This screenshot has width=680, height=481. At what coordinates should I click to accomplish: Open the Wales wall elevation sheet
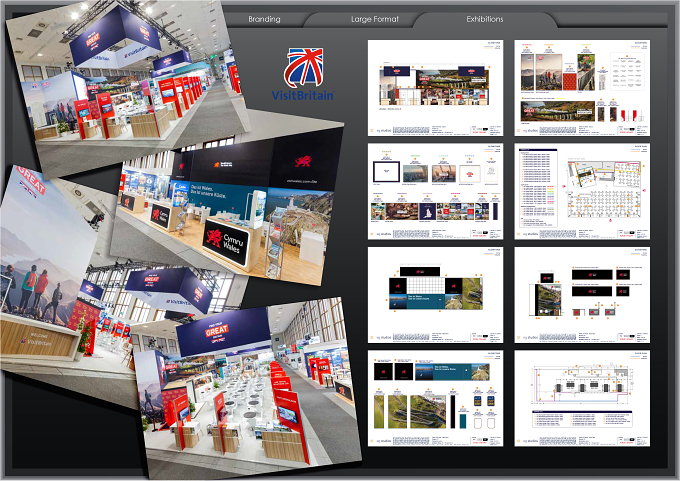click(435, 295)
